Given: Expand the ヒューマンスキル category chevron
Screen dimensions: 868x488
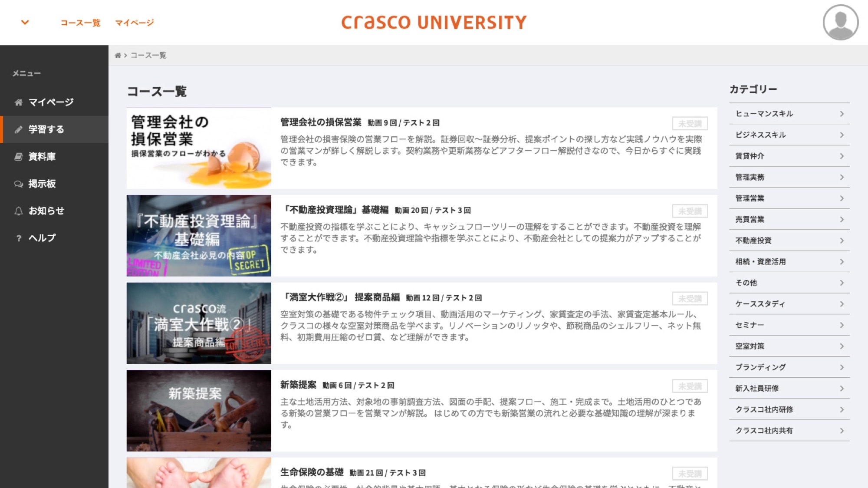Looking at the screenshot, I should 842,114.
